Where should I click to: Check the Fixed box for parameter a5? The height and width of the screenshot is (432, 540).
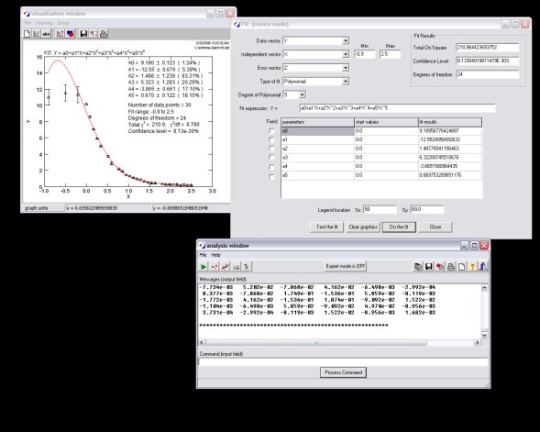(272, 177)
